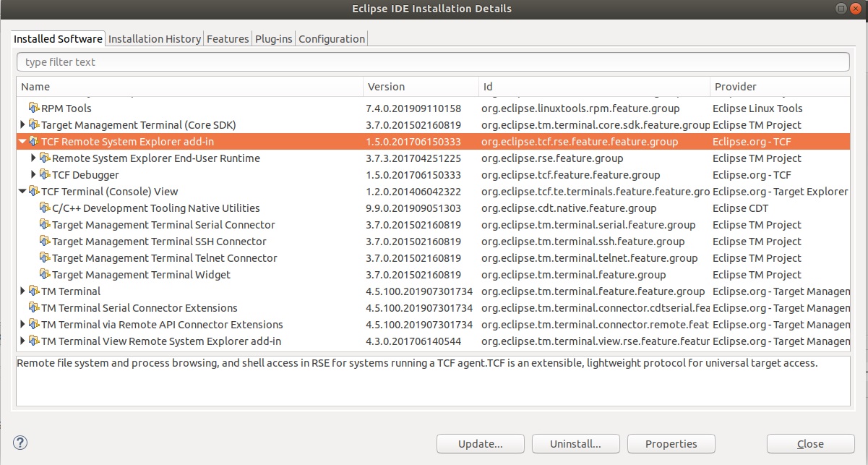This screenshot has width=868, height=465.
Task: Open the Configuration tab
Action: 332,39
